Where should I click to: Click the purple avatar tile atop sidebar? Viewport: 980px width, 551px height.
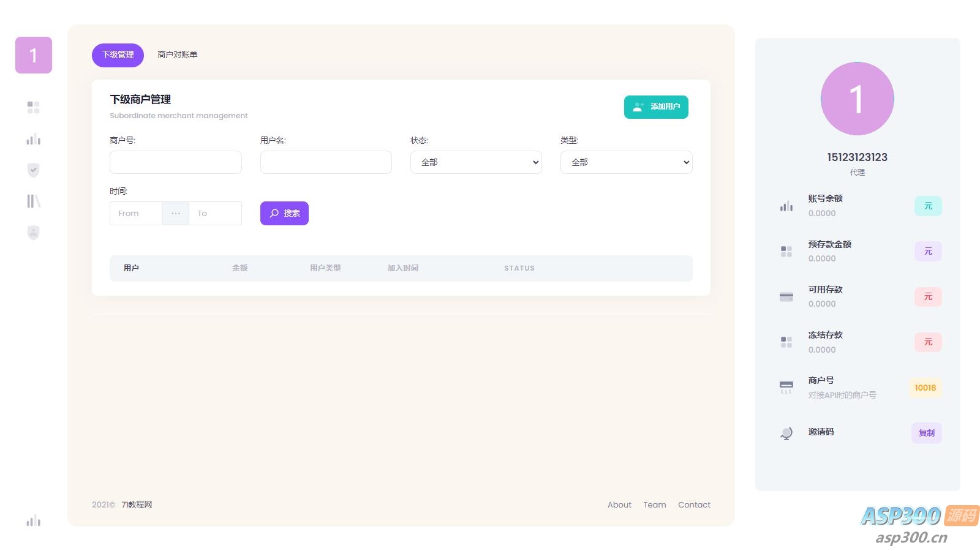click(34, 55)
